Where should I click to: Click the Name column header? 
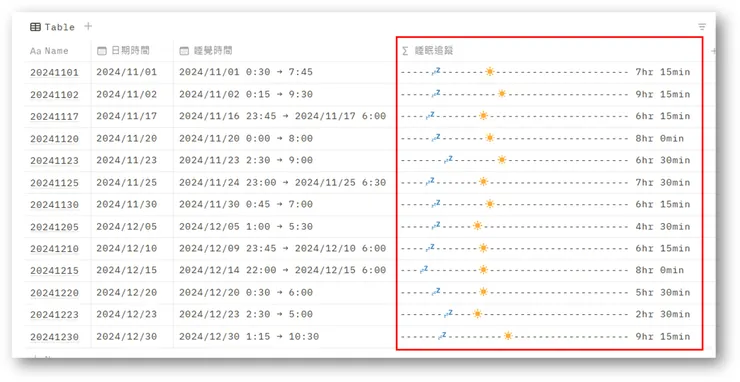49,51
